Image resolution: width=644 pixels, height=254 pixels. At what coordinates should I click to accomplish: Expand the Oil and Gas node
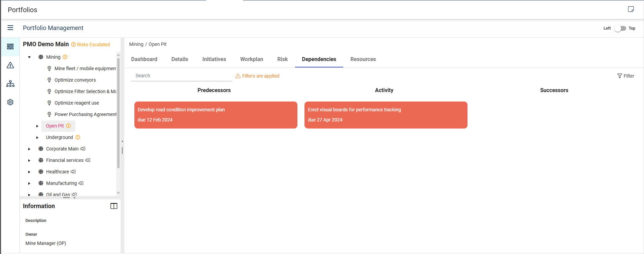29,195
